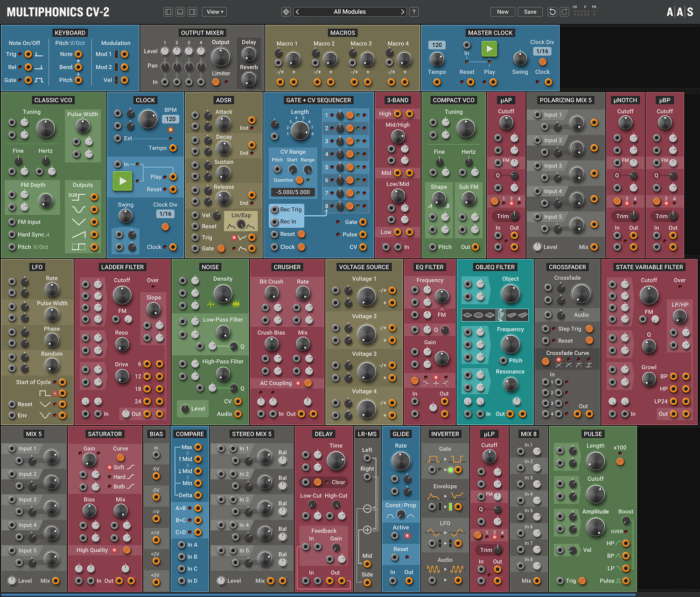Screen dimensions: 700x597
Task: Go to the previous preset with left chevron
Action: 298,12
